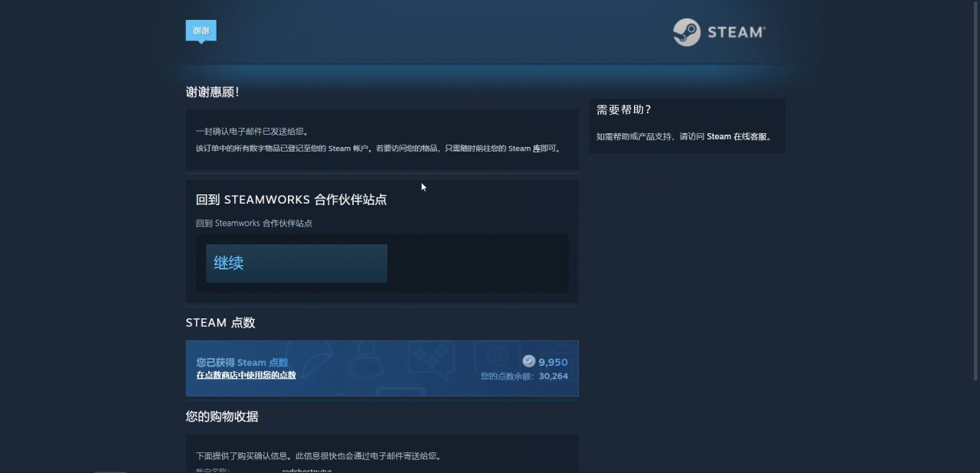Click the 您已获得 Steam 点数 text

point(242,362)
